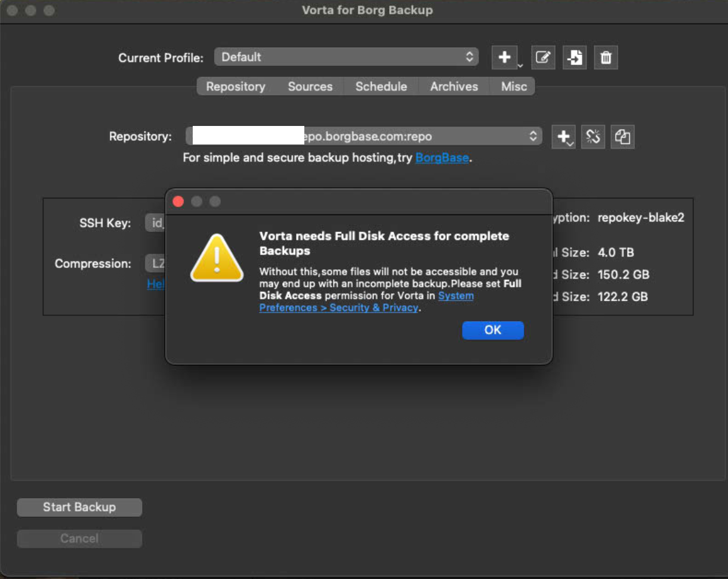Screen dimensions: 728x579
Task: Add a new profile with plus icon
Action: pos(505,57)
